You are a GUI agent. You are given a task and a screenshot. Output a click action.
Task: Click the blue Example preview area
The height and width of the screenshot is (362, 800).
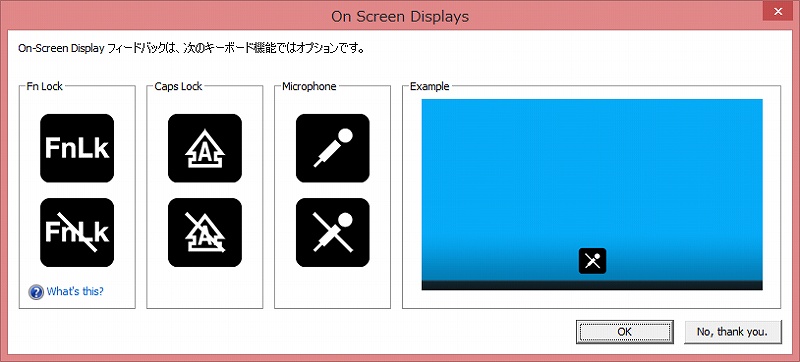point(592,194)
